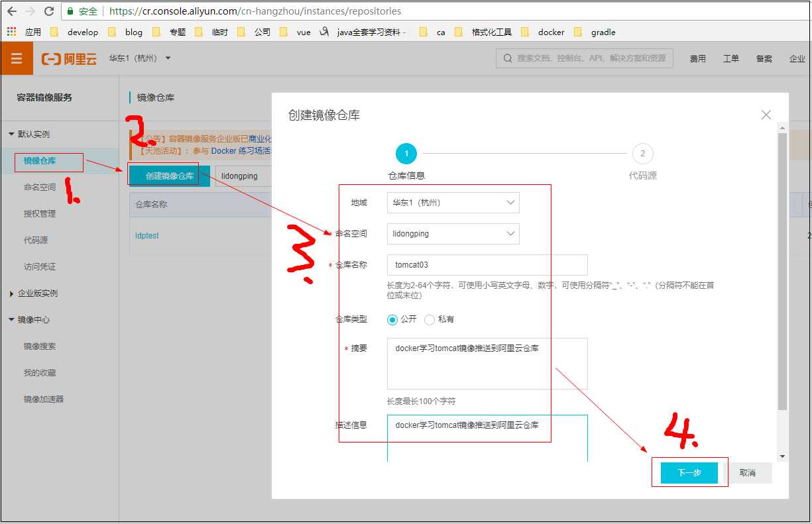
Task: Open the 命名空间 dropdown in dialog
Action: tap(453, 234)
